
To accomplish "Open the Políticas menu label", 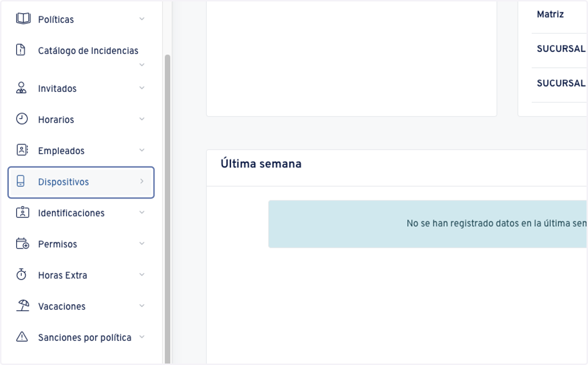I will [56, 20].
